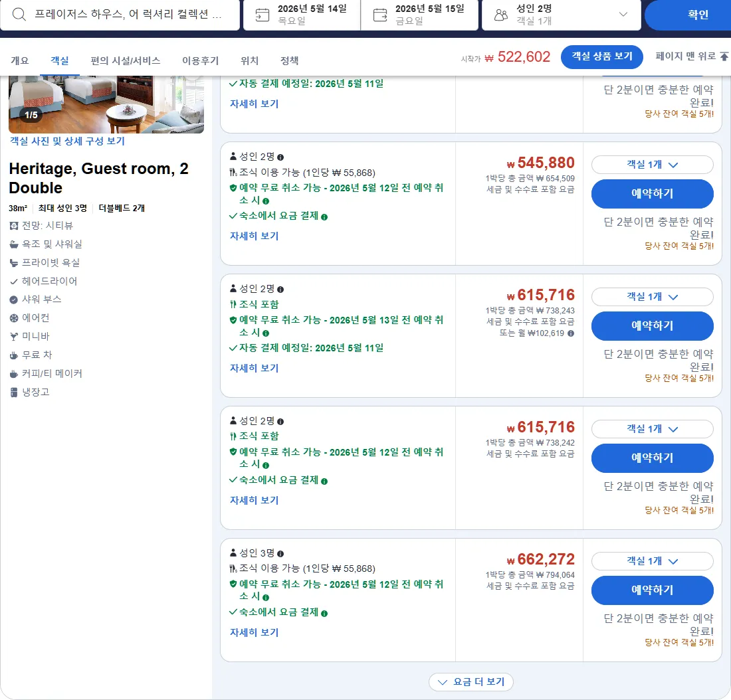
Task: Open the 이용후기 tab
Action: click(x=201, y=60)
